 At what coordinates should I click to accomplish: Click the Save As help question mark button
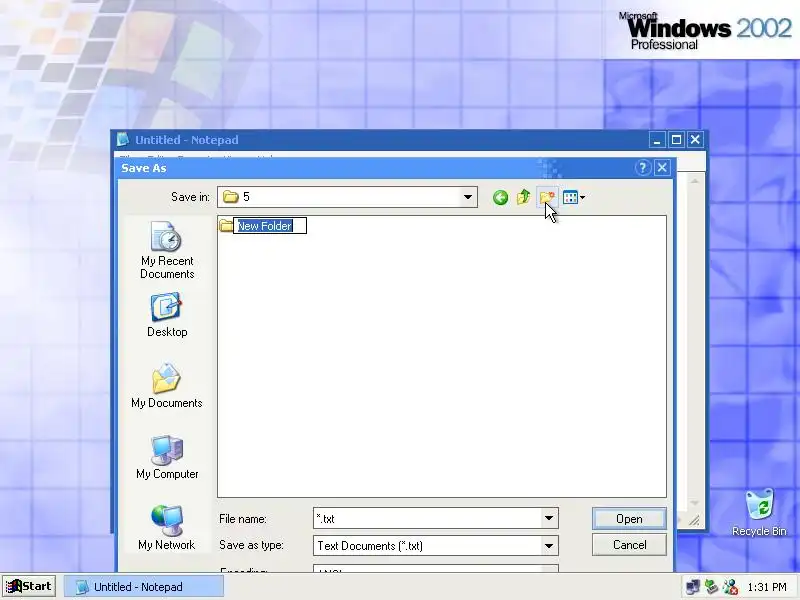tap(643, 168)
